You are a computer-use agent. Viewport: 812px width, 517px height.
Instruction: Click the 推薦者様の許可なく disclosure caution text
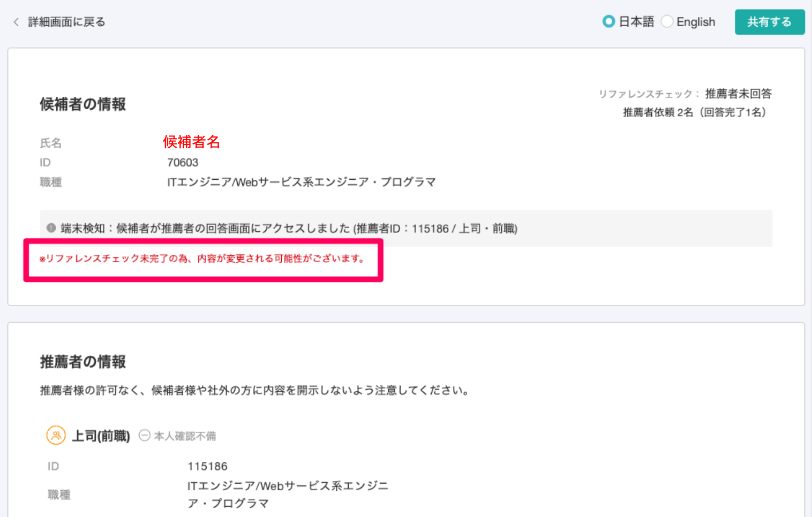coord(255,390)
